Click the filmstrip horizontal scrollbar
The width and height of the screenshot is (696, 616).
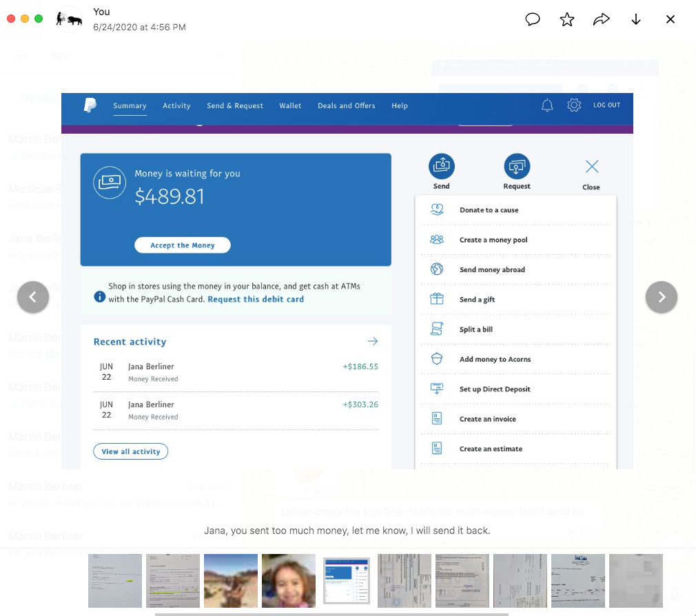click(x=331, y=614)
